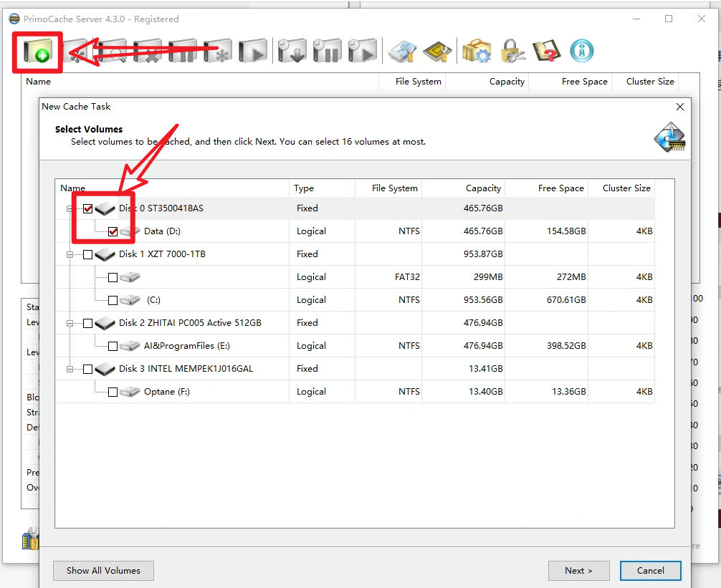Open the Options box-with-gear icon

coord(476,52)
